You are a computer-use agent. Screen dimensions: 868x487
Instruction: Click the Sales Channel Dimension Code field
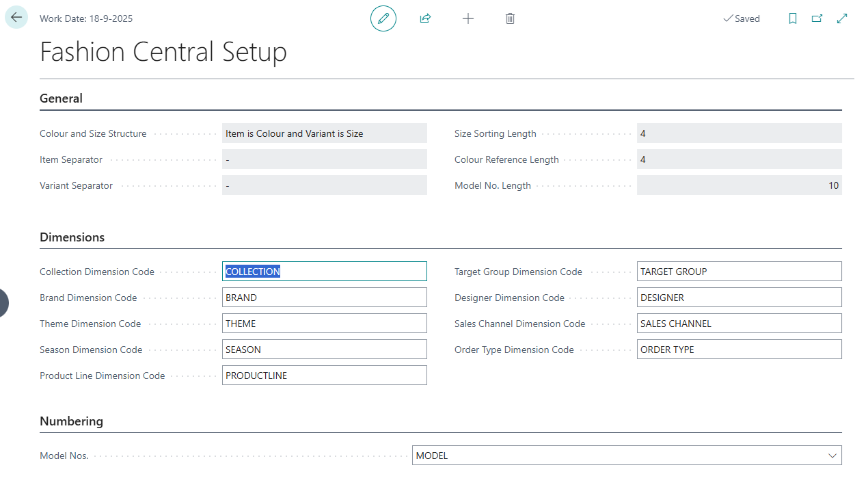tap(739, 324)
